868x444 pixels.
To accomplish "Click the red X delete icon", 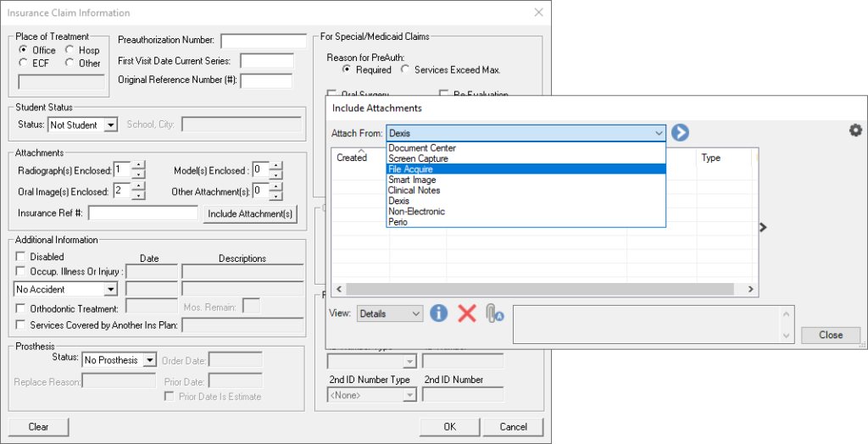I will (x=467, y=314).
